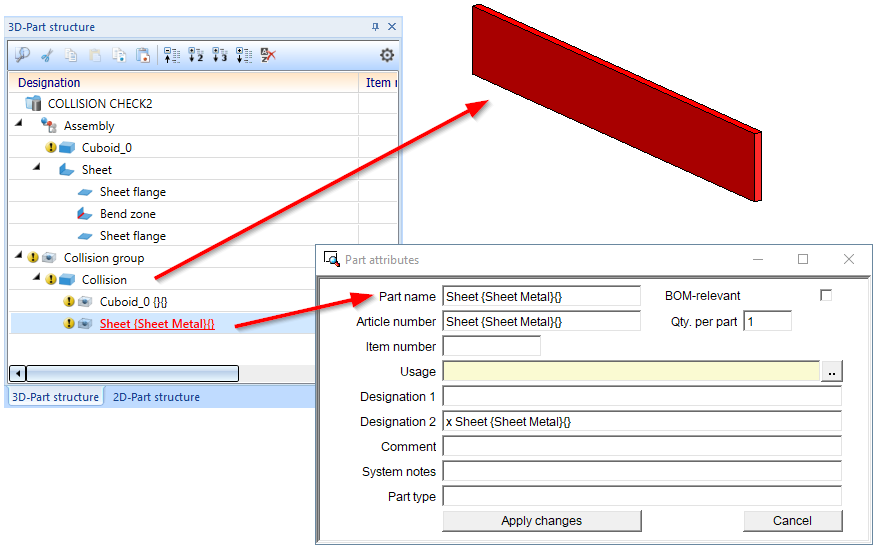
Task: Click the blue cuboid icon beside Cuboid_0
Action: [67, 148]
